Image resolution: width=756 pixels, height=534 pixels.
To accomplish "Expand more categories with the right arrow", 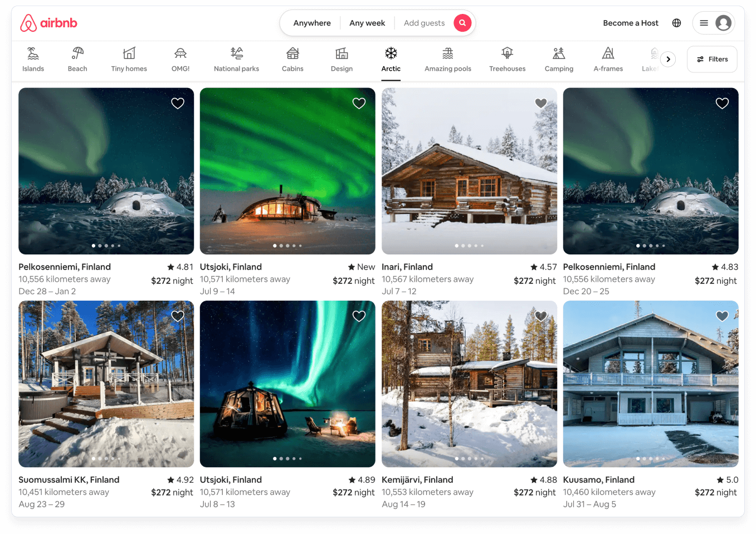I will (x=668, y=58).
